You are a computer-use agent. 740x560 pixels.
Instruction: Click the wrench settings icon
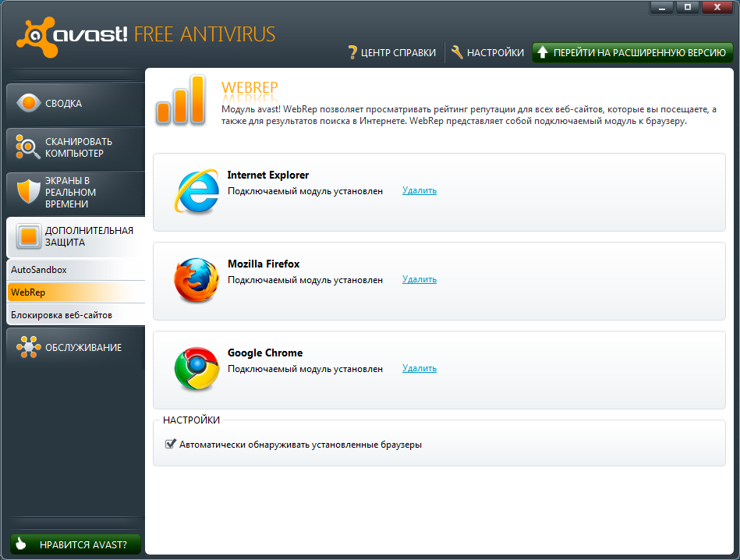457,52
